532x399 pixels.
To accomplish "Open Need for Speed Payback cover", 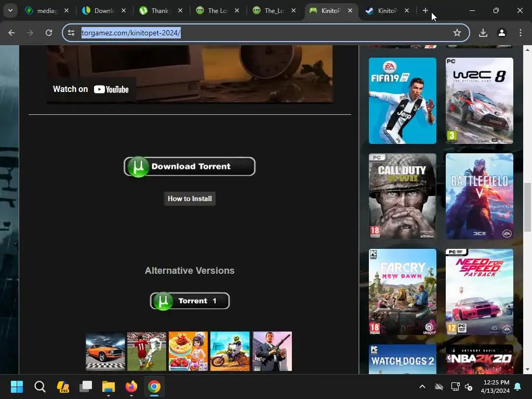I will (x=480, y=292).
